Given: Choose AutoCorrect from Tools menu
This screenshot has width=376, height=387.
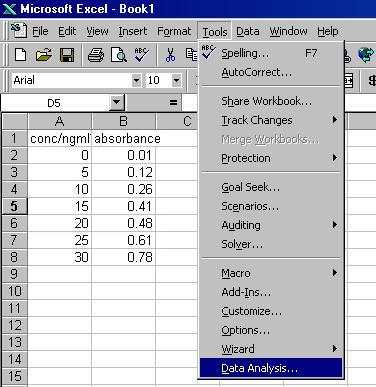Looking at the screenshot, I should [x=271, y=72].
